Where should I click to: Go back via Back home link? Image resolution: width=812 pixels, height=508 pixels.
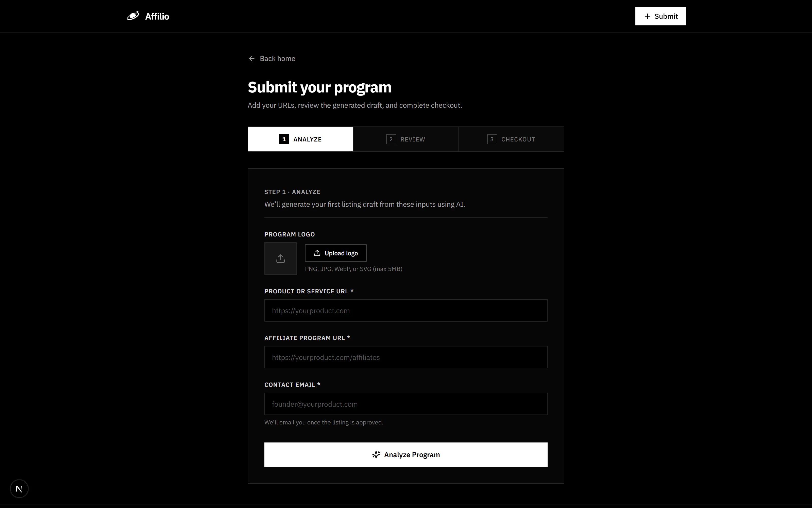(272, 58)
